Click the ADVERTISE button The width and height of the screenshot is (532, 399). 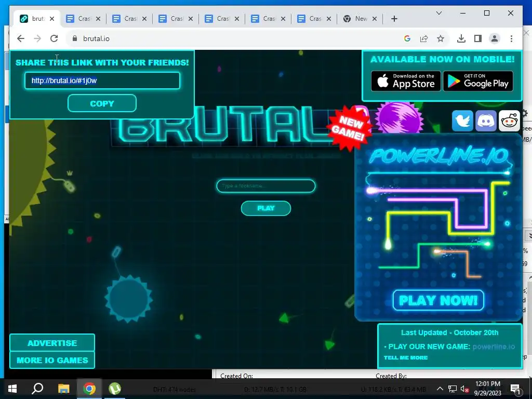click(52, 343)
